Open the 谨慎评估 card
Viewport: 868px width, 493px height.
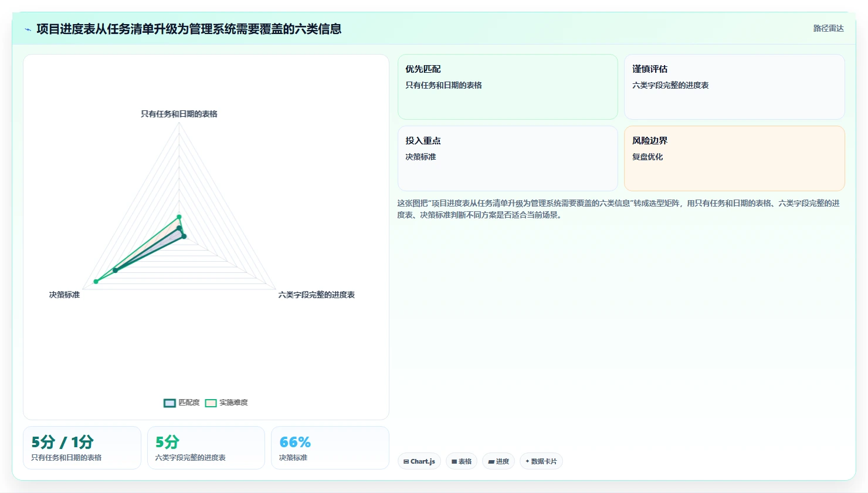[x=734, y=87]
